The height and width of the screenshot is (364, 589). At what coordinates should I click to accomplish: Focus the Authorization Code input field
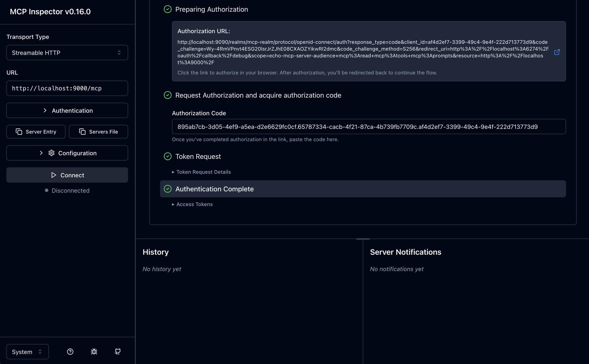point(369,126)
